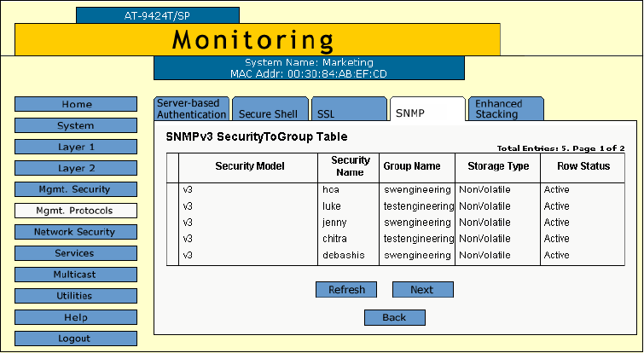Click swengineering group in debashis row
This screenshot has height=353, width=644.
tap(417, 255)
